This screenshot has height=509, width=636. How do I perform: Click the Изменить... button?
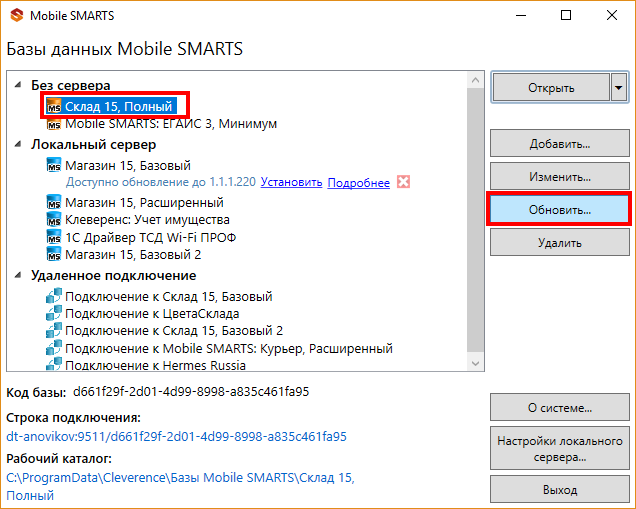click(560, 176)
